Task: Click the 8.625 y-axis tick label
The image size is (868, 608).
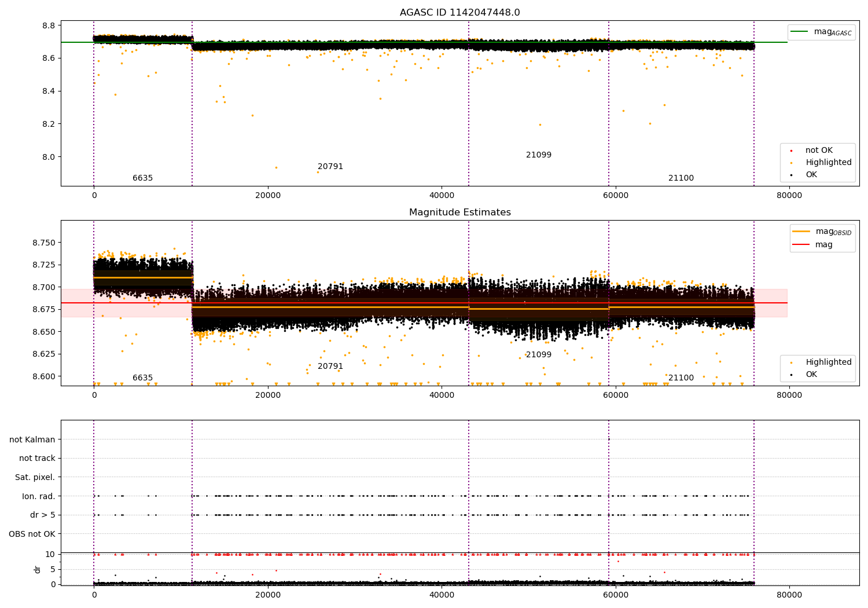Action: point(44,354)
